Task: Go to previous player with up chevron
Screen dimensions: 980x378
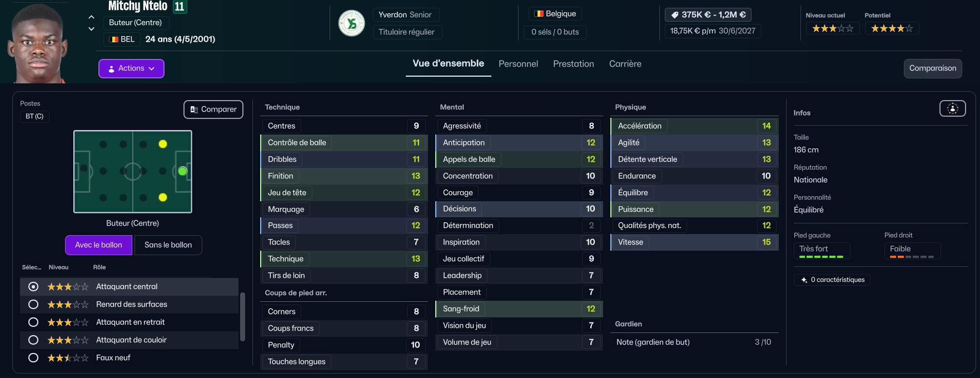Action: coord(92,17)
